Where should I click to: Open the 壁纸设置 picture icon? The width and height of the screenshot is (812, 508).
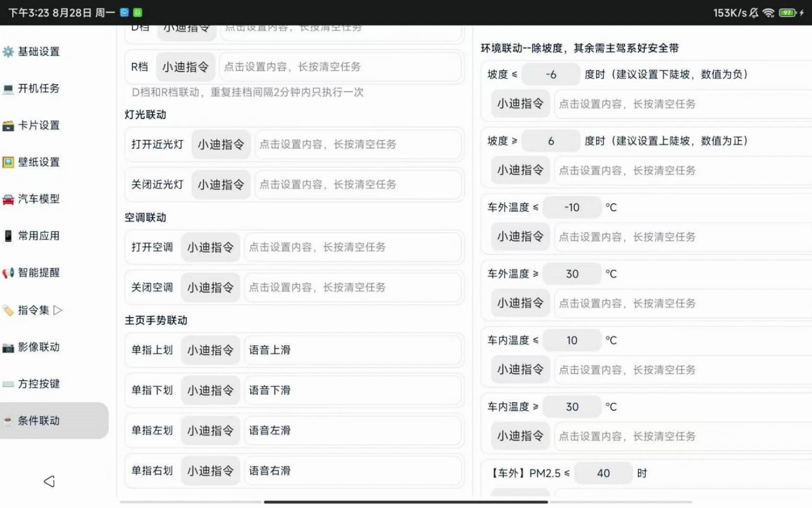coord(8,162)
